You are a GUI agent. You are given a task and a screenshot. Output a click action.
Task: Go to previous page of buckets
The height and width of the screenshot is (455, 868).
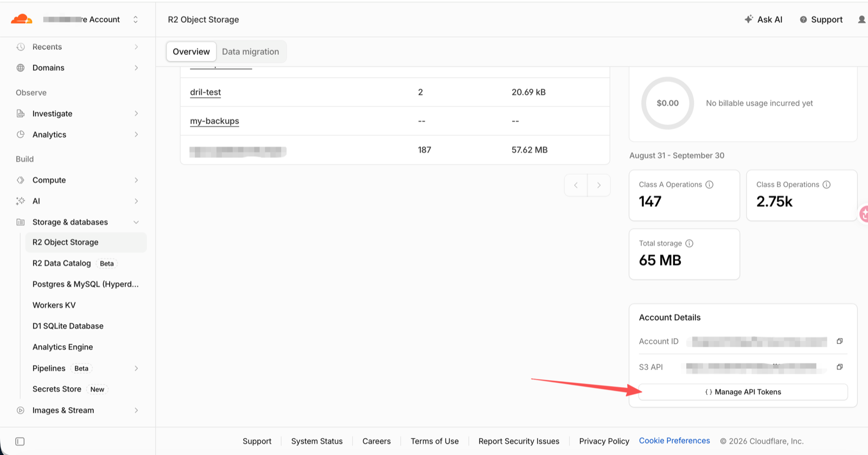pos(576,185)
